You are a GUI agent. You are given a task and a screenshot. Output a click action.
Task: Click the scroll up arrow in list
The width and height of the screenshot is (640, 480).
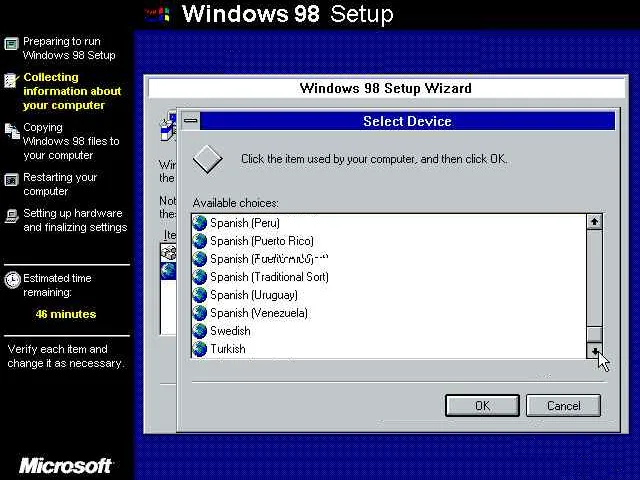(594, 222)
